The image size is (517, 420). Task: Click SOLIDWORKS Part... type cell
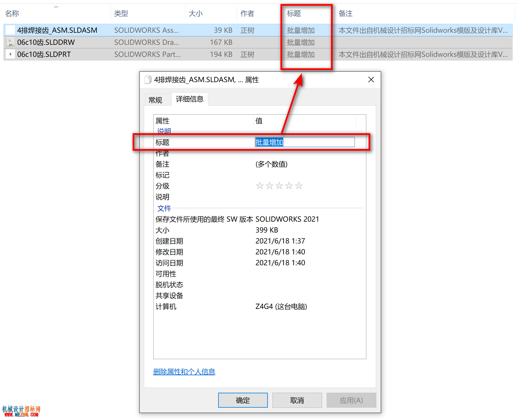point(147,54)
